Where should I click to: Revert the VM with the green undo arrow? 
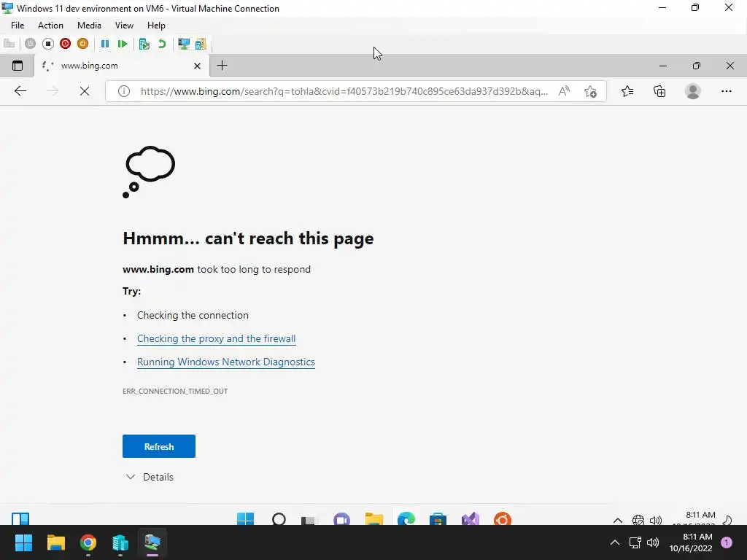click(162, 44)
